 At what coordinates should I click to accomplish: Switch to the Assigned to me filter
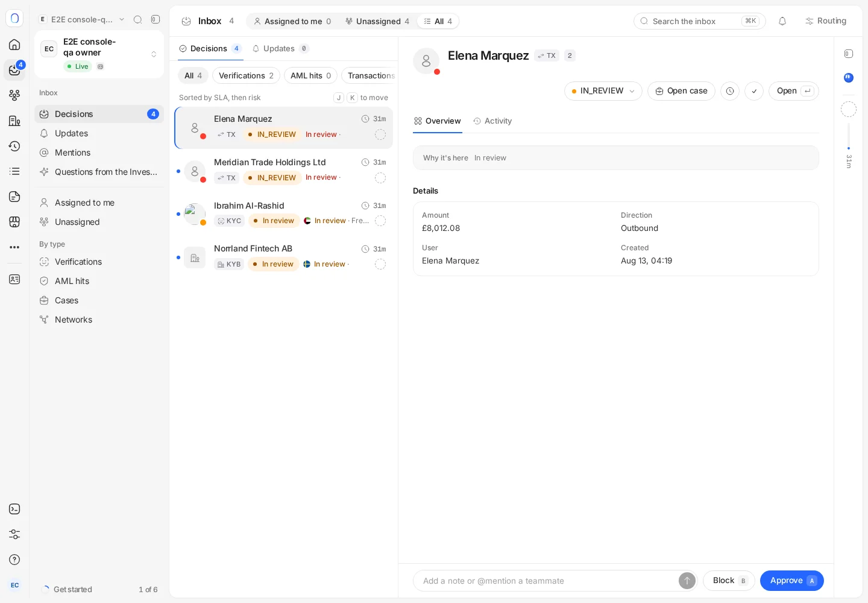[x=292, y=21]
